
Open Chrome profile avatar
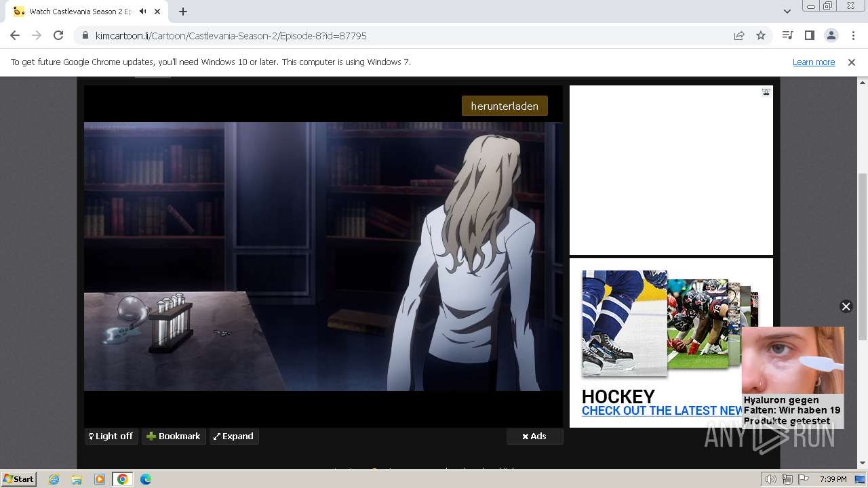point(831,35)
